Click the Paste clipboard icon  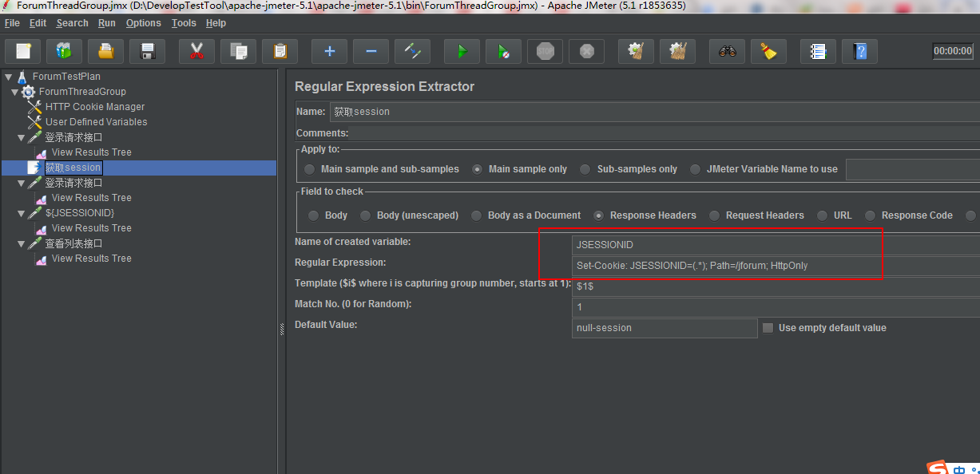280,51
